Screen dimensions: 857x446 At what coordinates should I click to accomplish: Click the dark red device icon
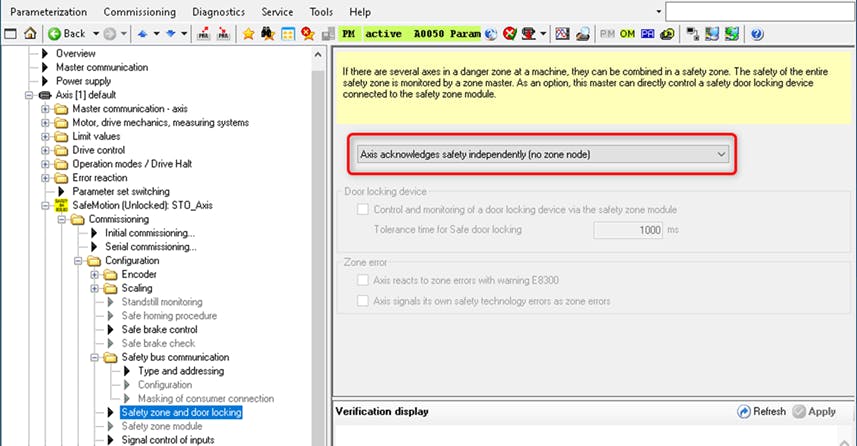[529, 34]
